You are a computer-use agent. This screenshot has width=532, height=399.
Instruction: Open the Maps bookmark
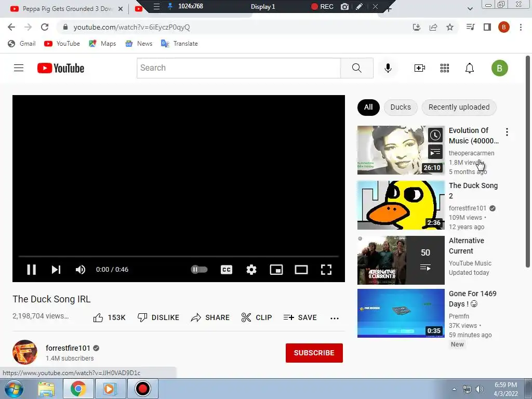click(x=102, y=44)
